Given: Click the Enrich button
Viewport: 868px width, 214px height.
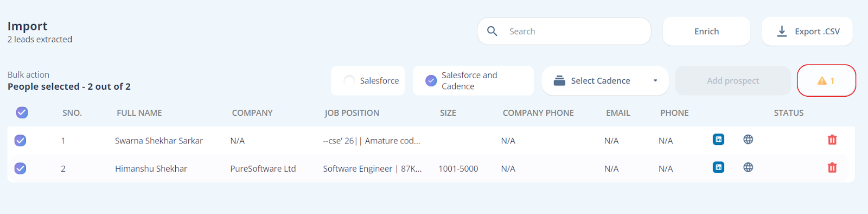Looking at the screenshot, I should point(706,32).
